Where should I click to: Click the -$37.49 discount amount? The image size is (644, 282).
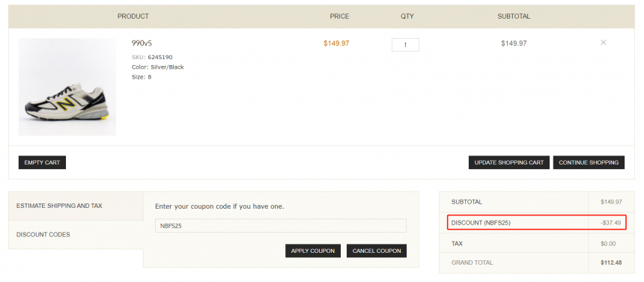click(x=611, y=223)
